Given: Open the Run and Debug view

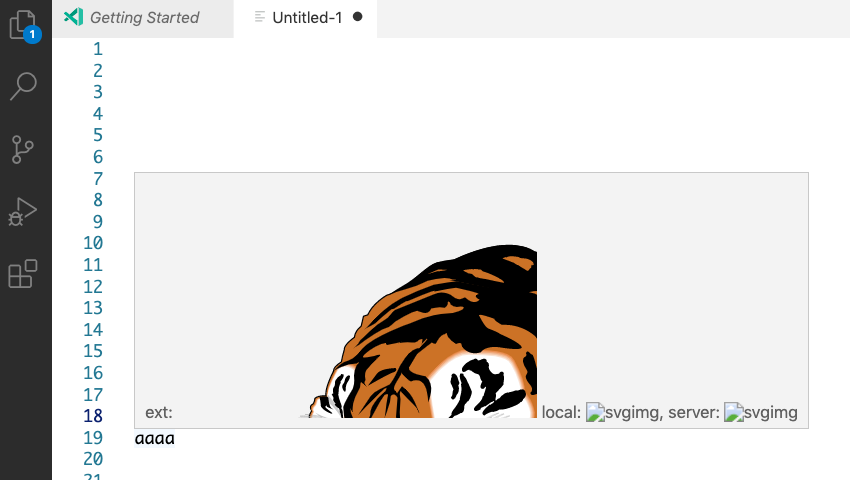Looking at the screenshot, I should click(23, 212).
